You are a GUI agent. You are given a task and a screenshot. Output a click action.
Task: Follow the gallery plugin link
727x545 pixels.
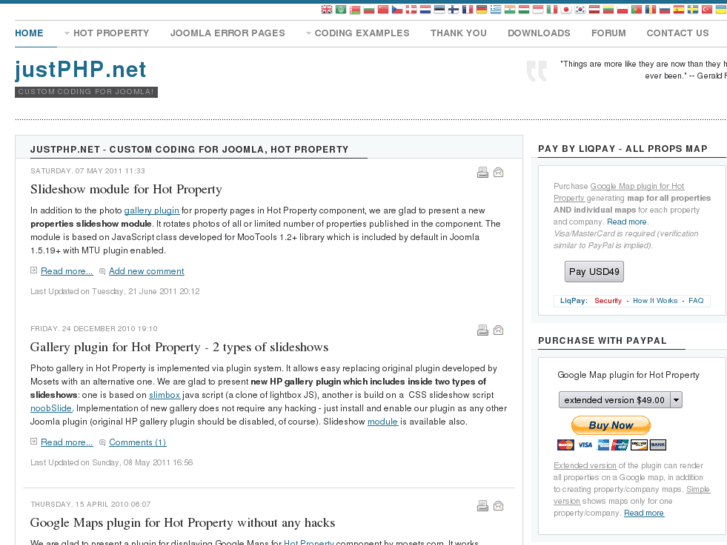pos(152,211)
